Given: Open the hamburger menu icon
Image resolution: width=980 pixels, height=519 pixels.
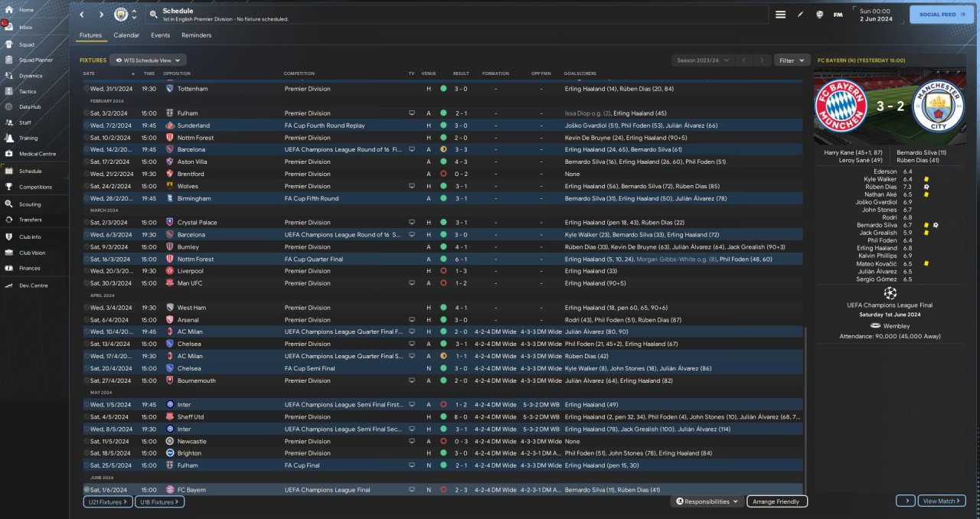Looking at the screenshot, I should (780, 15).
